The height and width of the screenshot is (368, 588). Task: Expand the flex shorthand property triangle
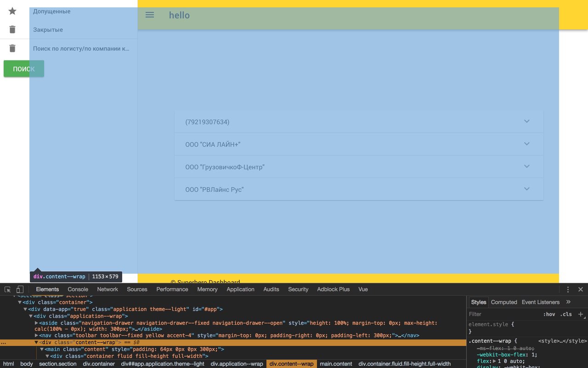[x=495, y=361]
